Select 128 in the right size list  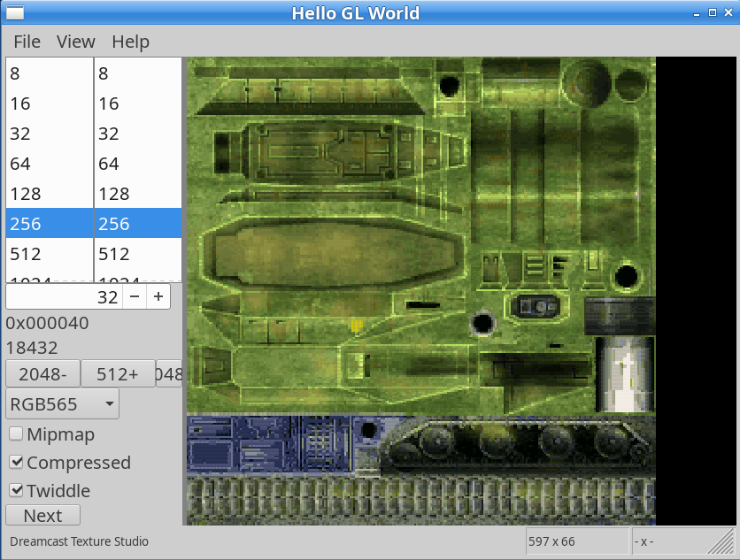pyautogui.click(x=138, y=194)
